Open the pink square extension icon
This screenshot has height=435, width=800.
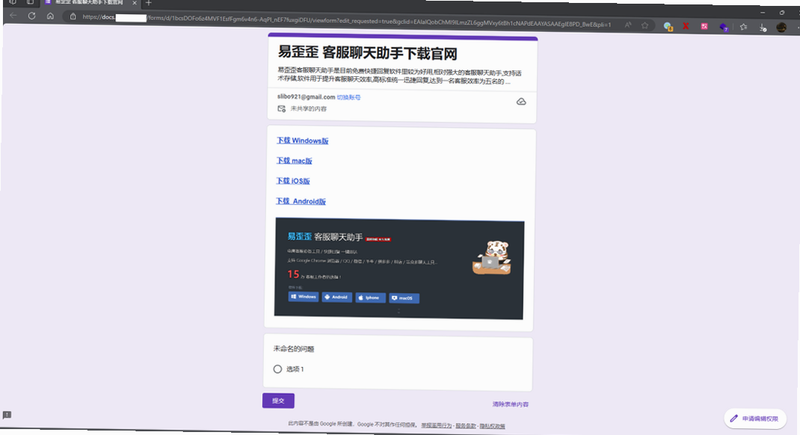tap(704, 26)
